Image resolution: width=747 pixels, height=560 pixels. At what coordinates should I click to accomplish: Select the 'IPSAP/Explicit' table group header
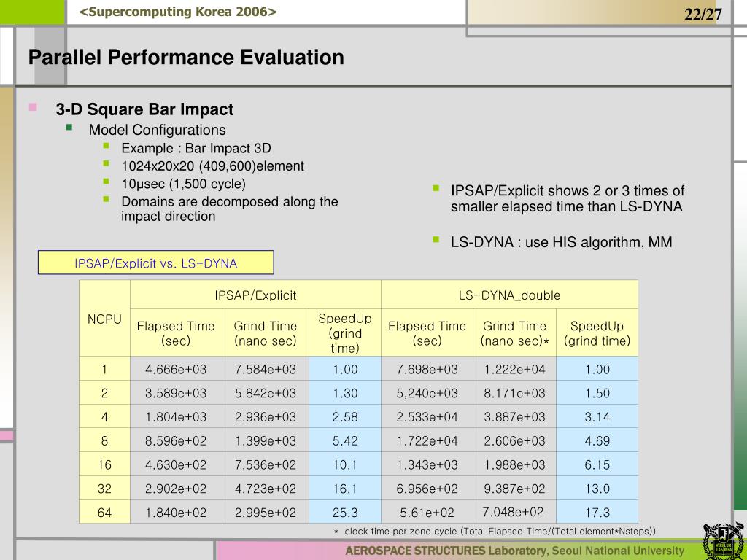coord(255,295)
